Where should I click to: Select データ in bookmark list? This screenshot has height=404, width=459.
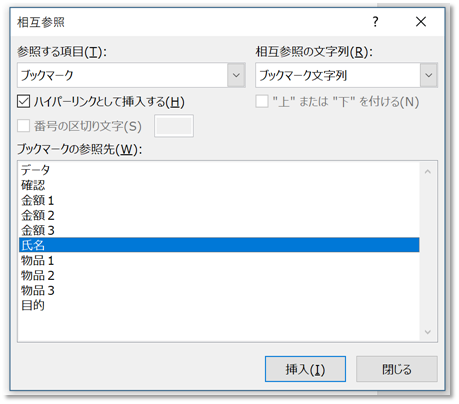[219, 170]
